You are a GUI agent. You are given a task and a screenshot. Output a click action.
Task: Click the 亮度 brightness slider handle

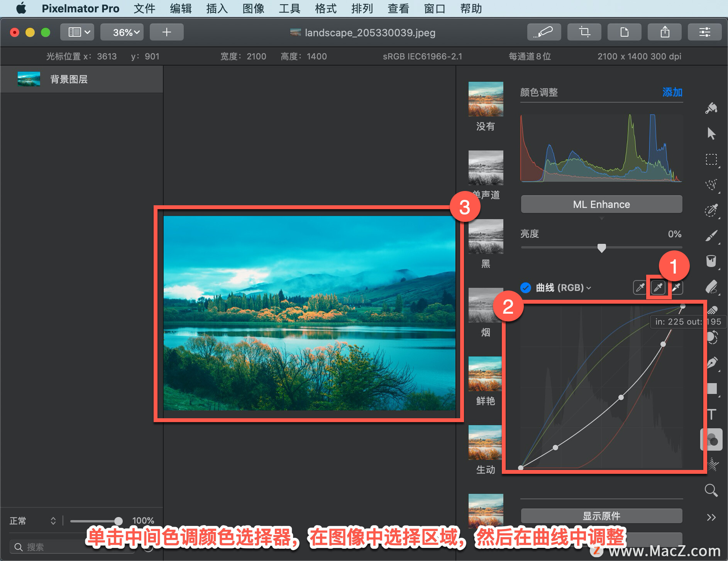[601, 248]
